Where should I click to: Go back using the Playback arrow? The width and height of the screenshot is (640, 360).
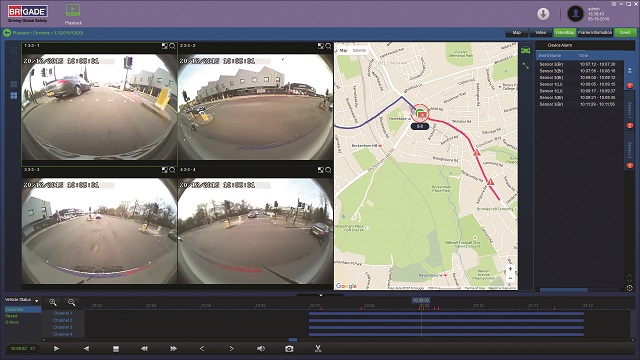pos(7,33)
